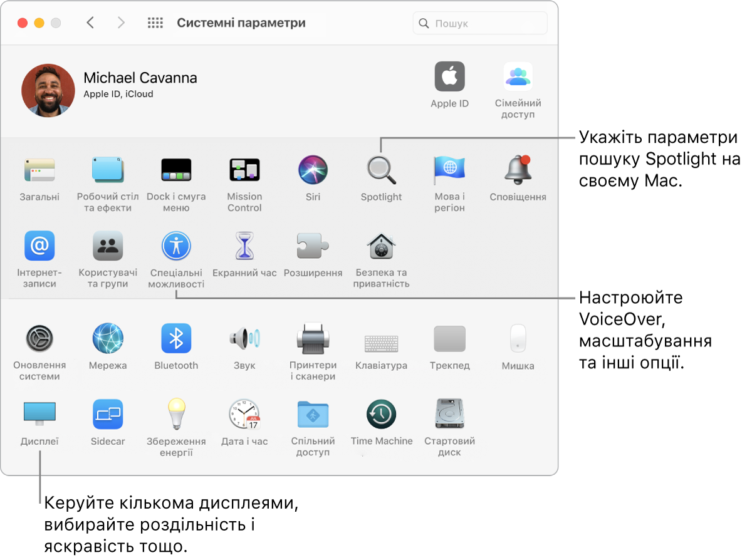Go back using the back arrow
Viewport: 747px width, 560px height.
coord(90,22)
